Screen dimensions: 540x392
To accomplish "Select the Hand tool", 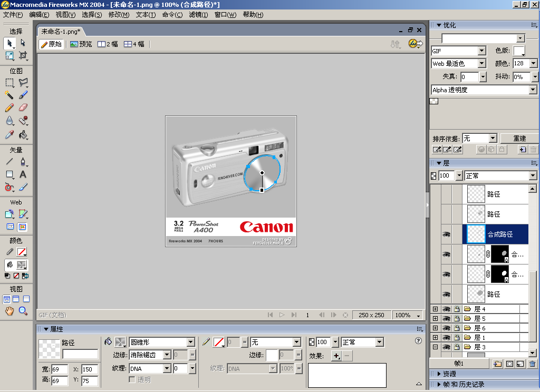I will [9, 311].
